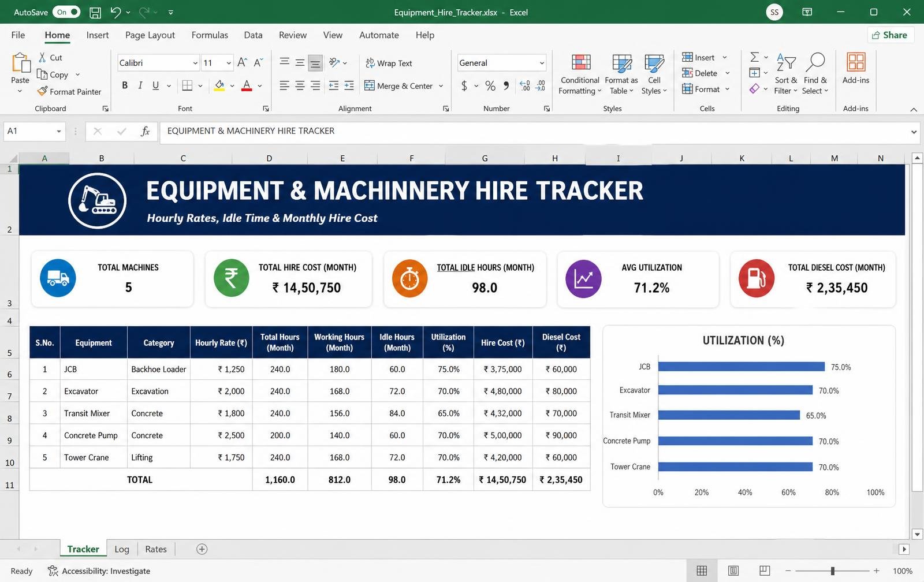This screenshot has height=582, width=924.
Task: Click the Paste clipboard icon
Action: pos(20,64)
